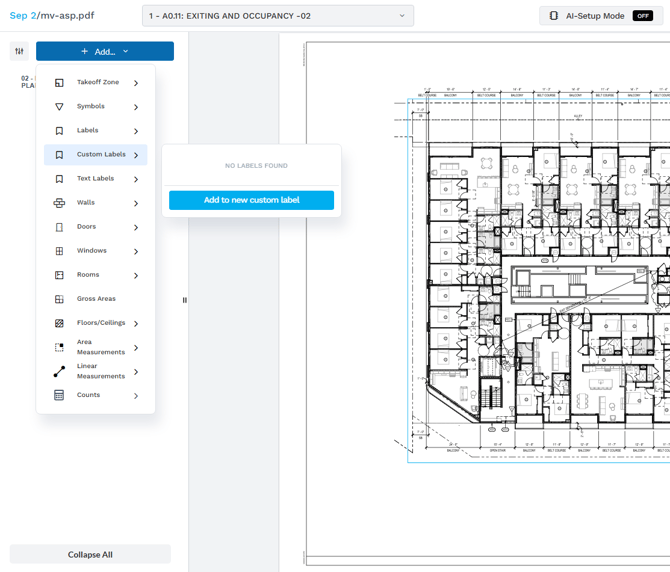Select the Labels menu entry
Image resolution: width=670 pixels, height=572 pixels.
[88, 131]
